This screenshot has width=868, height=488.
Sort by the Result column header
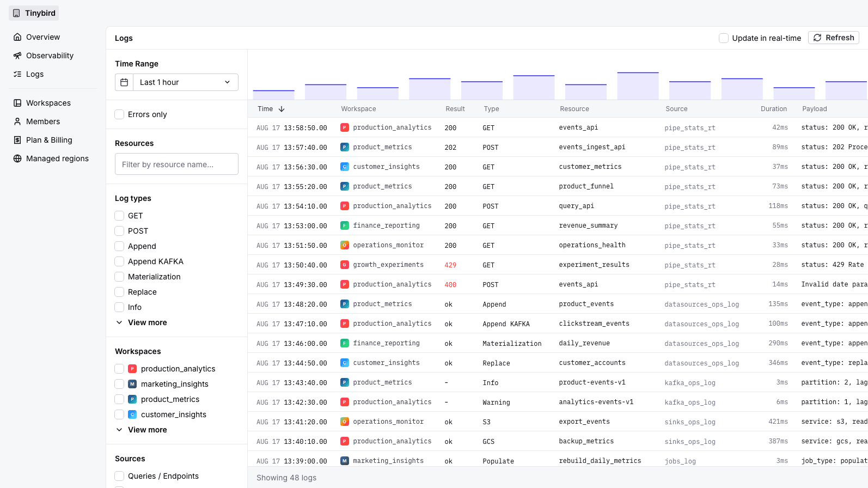[x=455, y=109]
